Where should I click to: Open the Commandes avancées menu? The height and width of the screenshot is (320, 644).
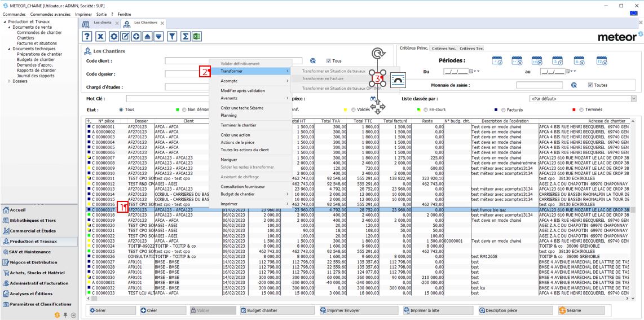pyautogui.click(x=49, y=14)
